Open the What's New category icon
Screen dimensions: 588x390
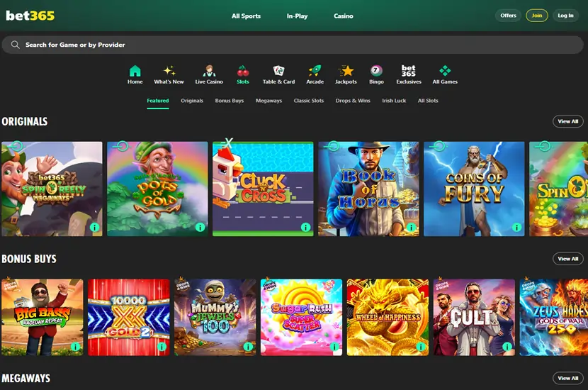click(169, 71)
